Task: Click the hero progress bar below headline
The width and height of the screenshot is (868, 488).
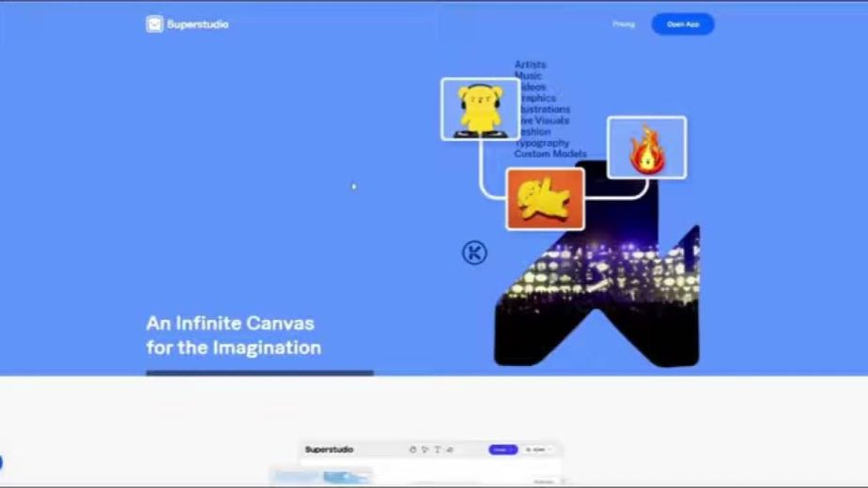Action: point(259,373)
